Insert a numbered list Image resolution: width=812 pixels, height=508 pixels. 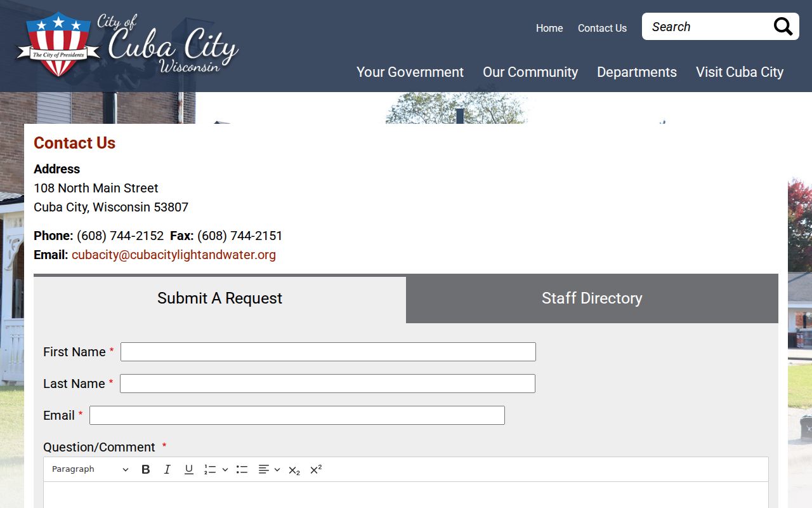tap(210, 469)
